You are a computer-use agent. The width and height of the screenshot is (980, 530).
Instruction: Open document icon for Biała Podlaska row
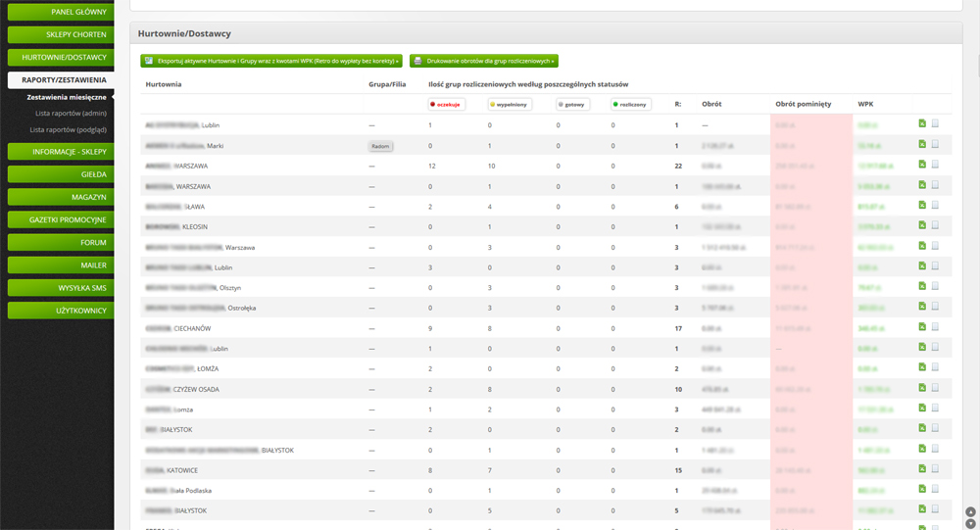tap(935, 490)
